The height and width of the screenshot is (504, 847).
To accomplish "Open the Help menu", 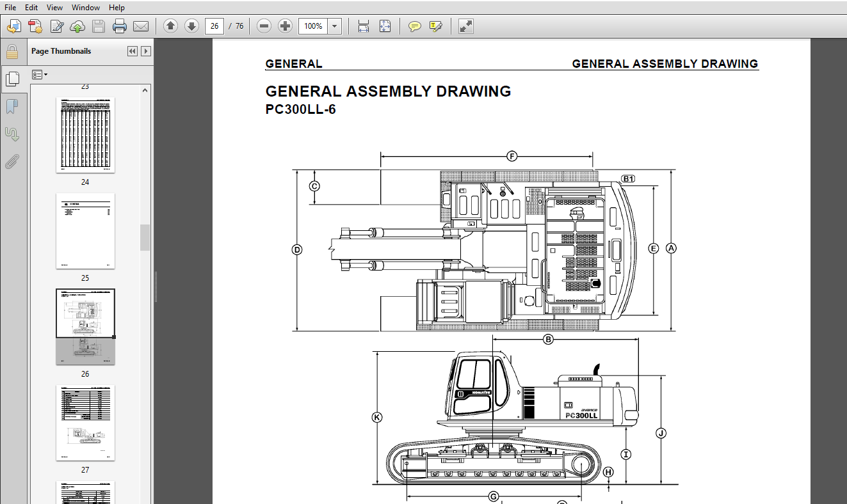I will pos(117,8).
